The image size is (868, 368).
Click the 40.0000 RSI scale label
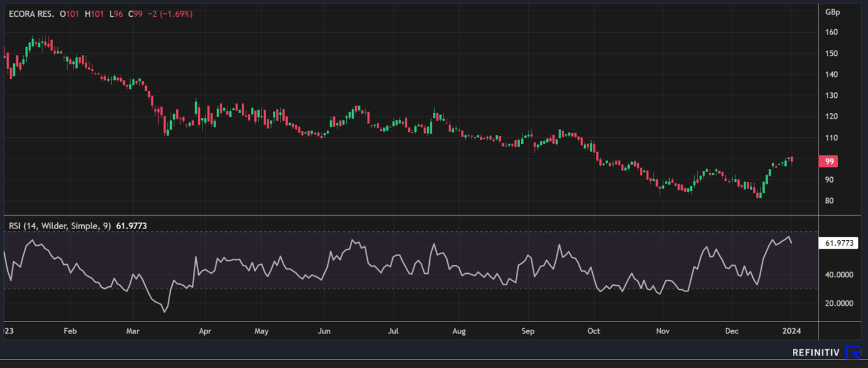tap(839, 275)
